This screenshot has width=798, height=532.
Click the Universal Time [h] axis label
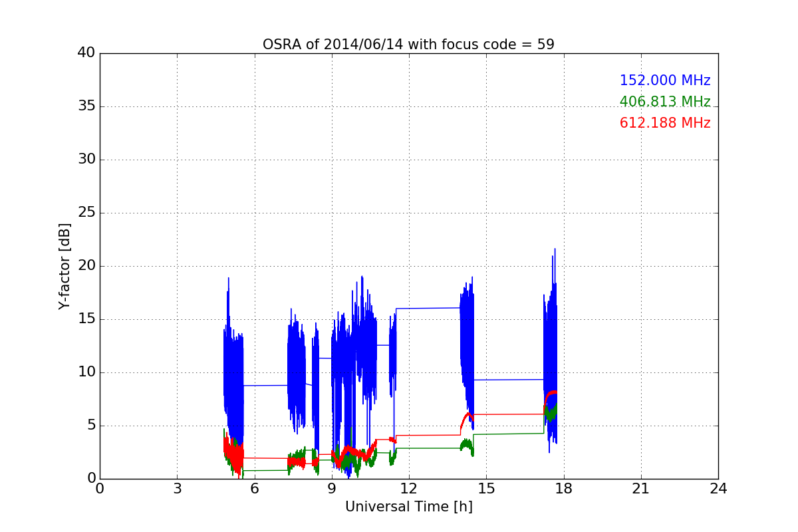[408, 507]
